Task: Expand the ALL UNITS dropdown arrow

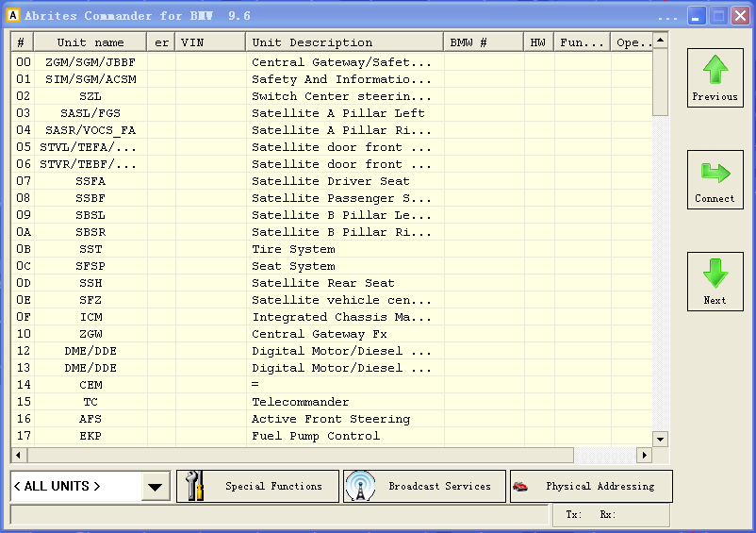Action: click(156, 486)
